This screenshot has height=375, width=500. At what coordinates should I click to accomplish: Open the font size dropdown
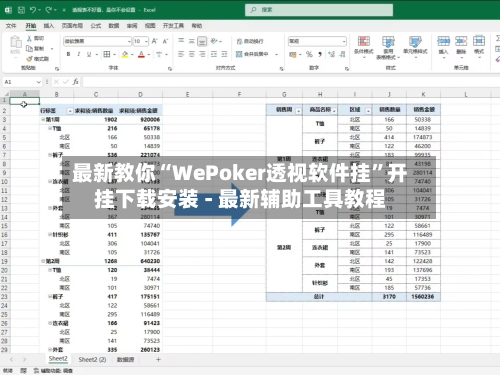point(146,41)
